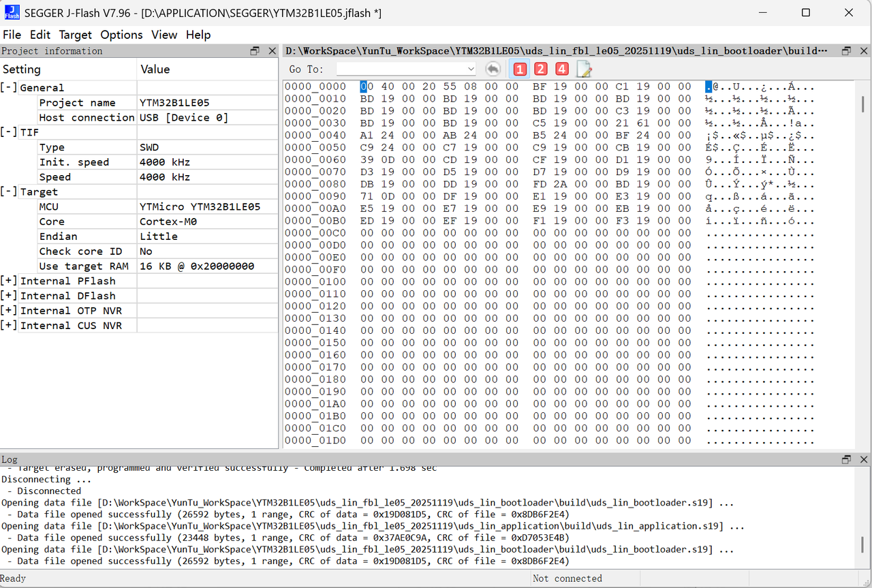Float the Log panel
This screenshot has height=588, width=872.
pos(847,459)
